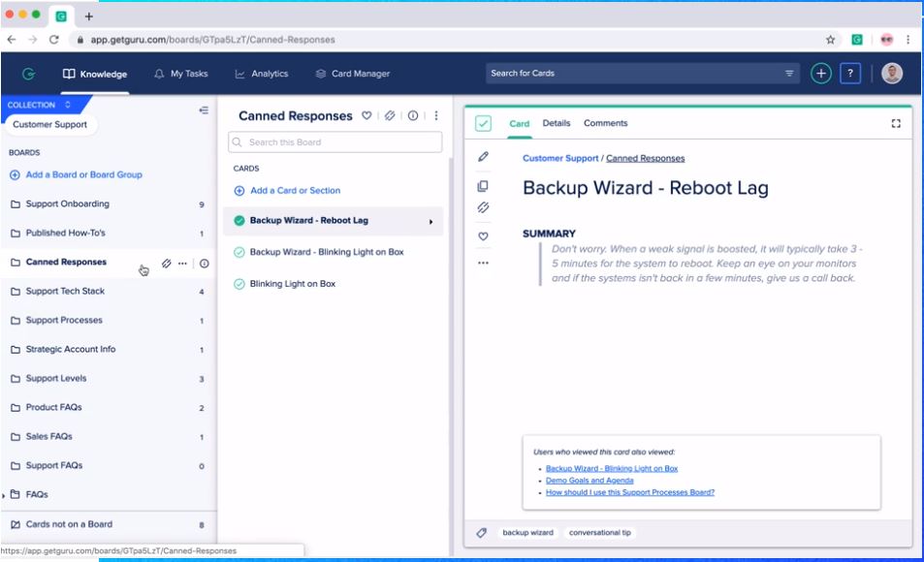Open the user profile avatar menu
924x562 pixels.
click(892, 73)
